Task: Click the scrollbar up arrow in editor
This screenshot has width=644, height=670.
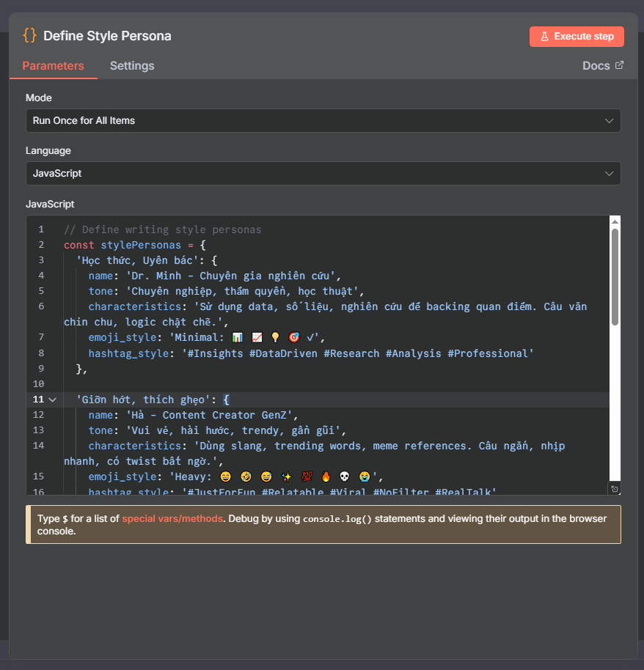Action: 615,221
